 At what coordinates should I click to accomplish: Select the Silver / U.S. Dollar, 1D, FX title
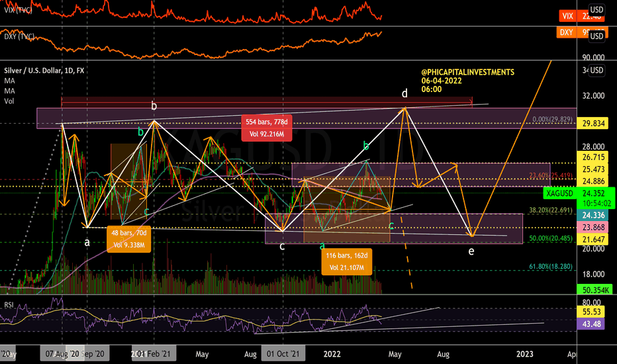point(44,70)
